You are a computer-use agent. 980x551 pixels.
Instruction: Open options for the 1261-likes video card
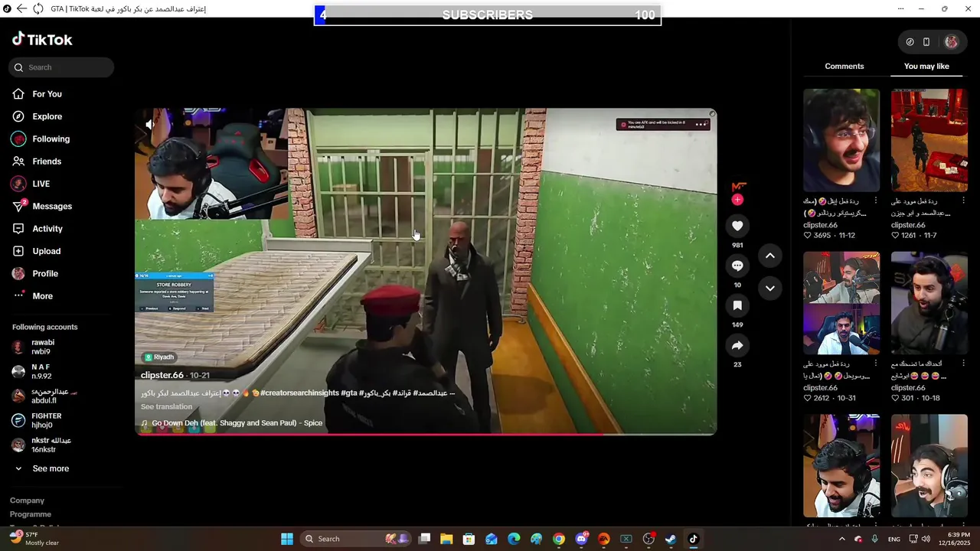coord(964,201)
